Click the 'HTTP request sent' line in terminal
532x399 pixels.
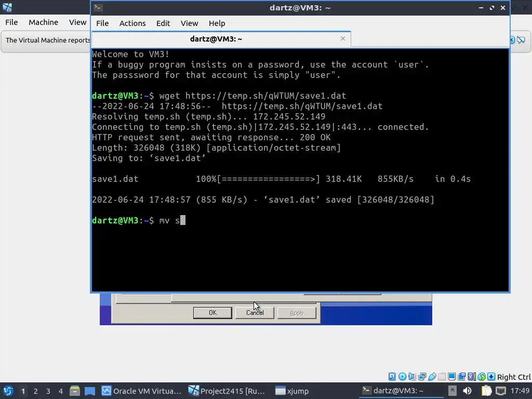pyautogui.click(x=211, y=137)
